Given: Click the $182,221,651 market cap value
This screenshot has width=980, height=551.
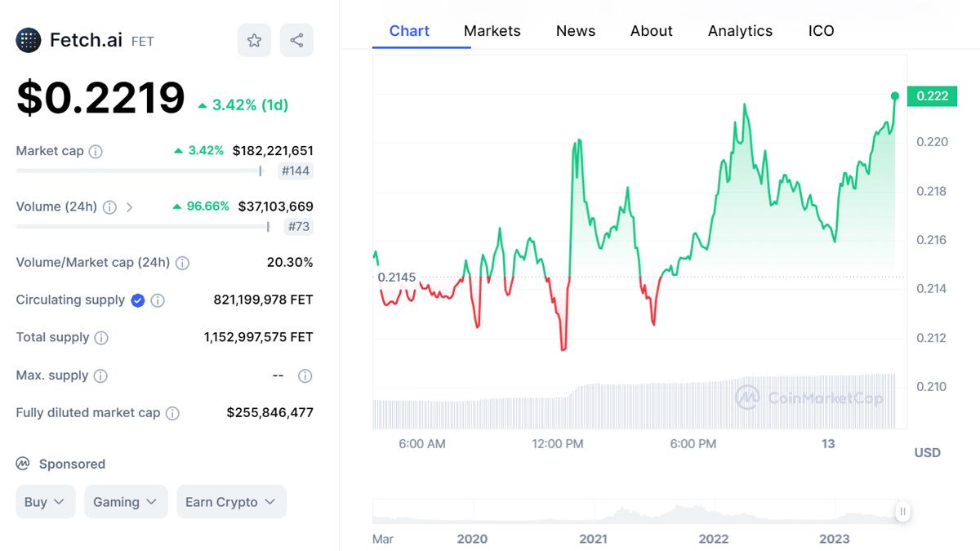Looking at the screenshot, I should click(273, 151).
